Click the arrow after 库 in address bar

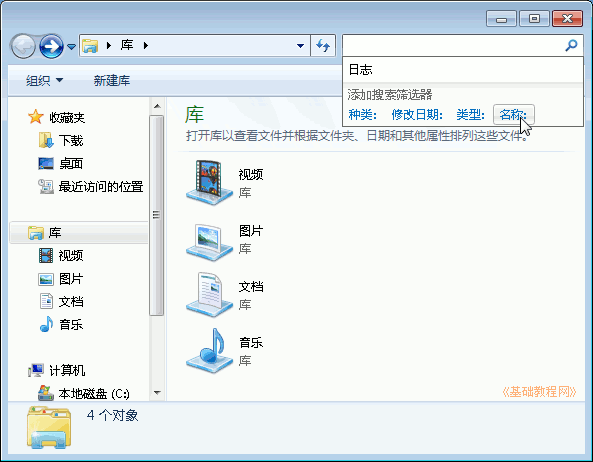pos(146,46)
